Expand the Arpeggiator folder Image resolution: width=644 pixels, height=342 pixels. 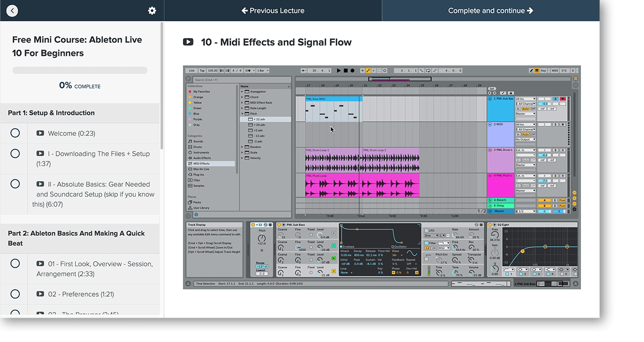pyautogui.click(x=242, y=92)
